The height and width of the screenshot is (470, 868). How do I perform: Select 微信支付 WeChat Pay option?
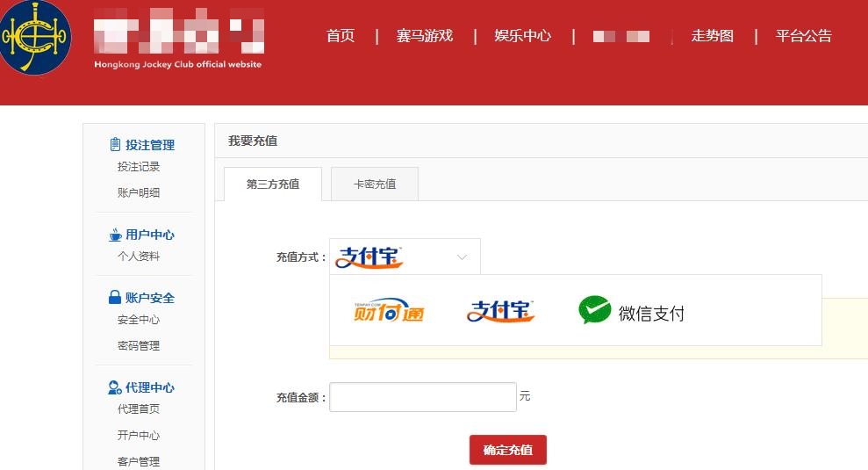tap(632, 311)
